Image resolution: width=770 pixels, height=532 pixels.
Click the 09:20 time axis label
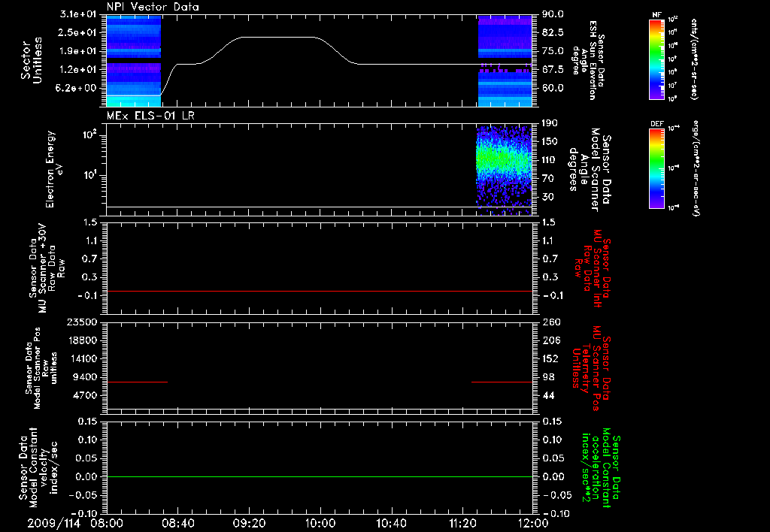click(250, 523)
